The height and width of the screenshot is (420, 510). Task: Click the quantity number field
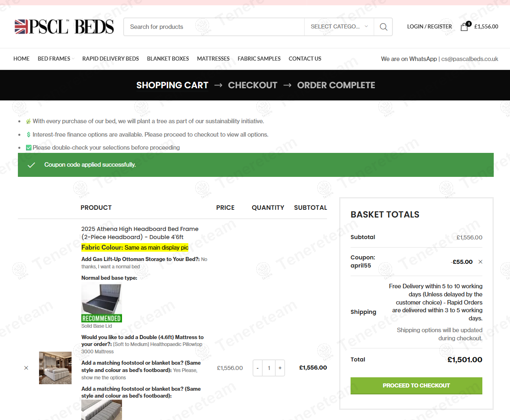pos(269,368)
